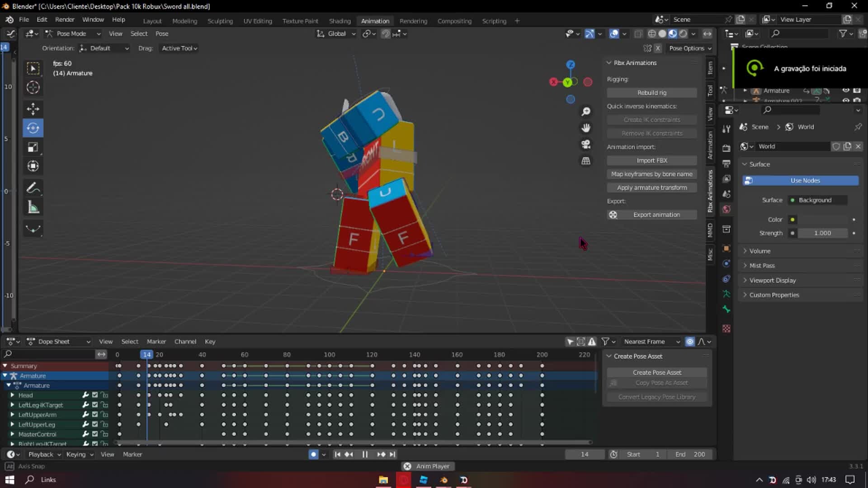
Task: Select the Move tool in toolbar
Action: point(33,108)
